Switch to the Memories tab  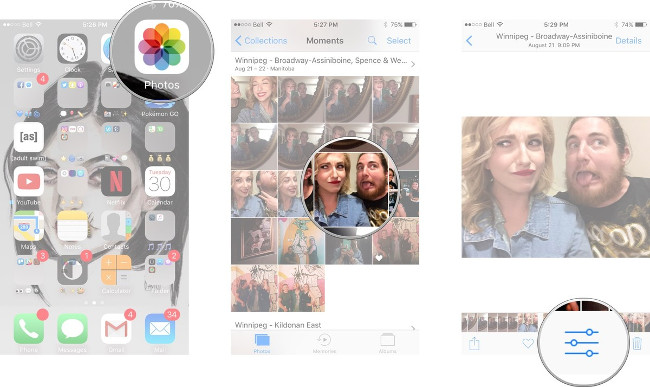click(324, 343)
